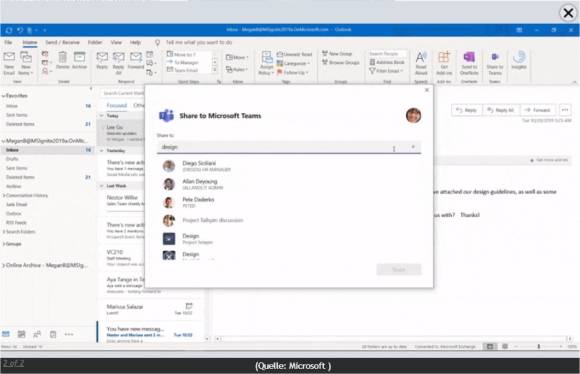
Task: Open the View ribbon tab
Action: tap(116, 42)
